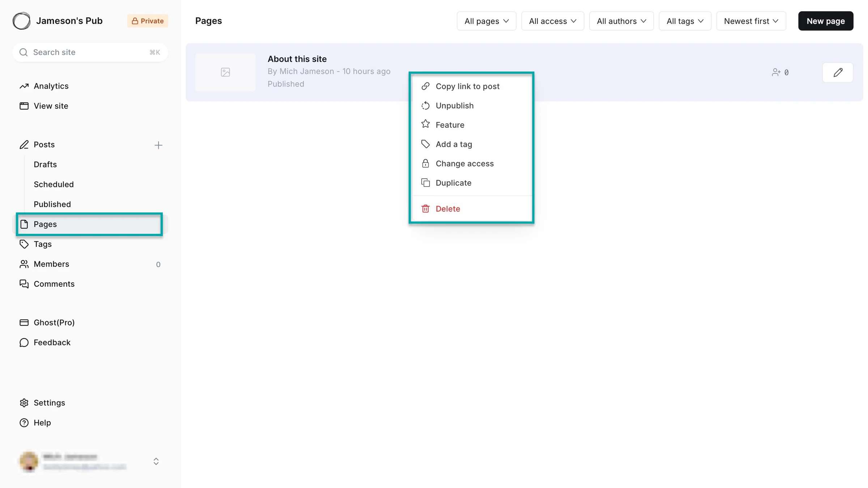Open the Scheduled posts view
This screenshot has width=868, height=488.
pyautogui.click(x=54, y=185)
